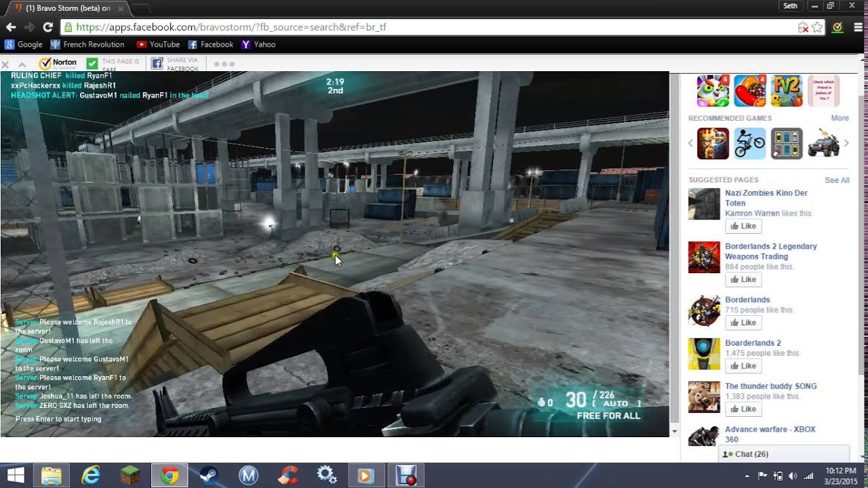
Task: Like Nazi Zombies Kino Der Toten page
Action: coord(743,226)
